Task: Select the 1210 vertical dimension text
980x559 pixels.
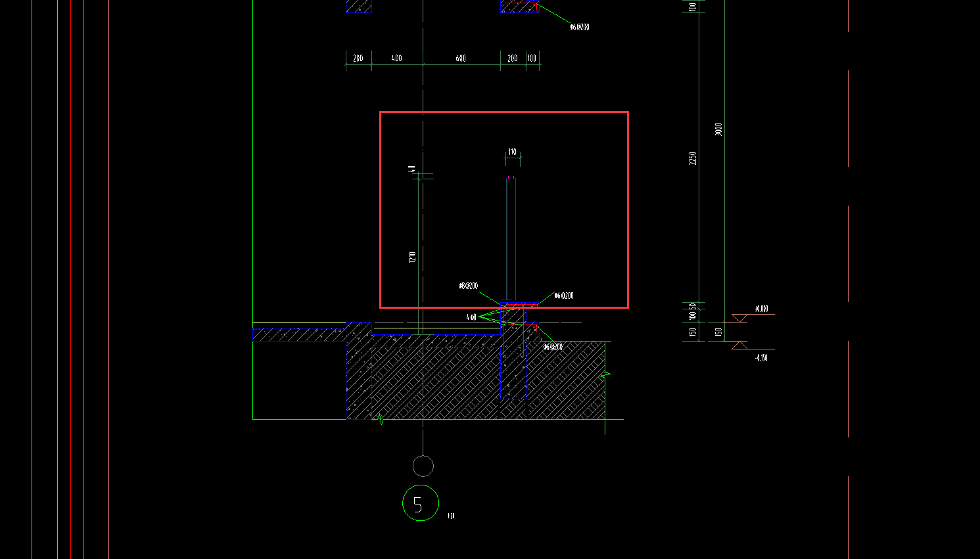Action: [413, 257]
